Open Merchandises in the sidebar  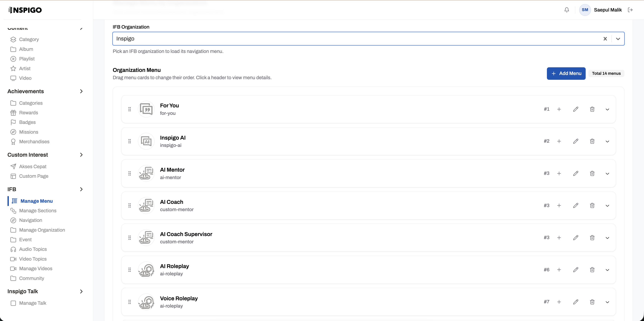point(30,142)
